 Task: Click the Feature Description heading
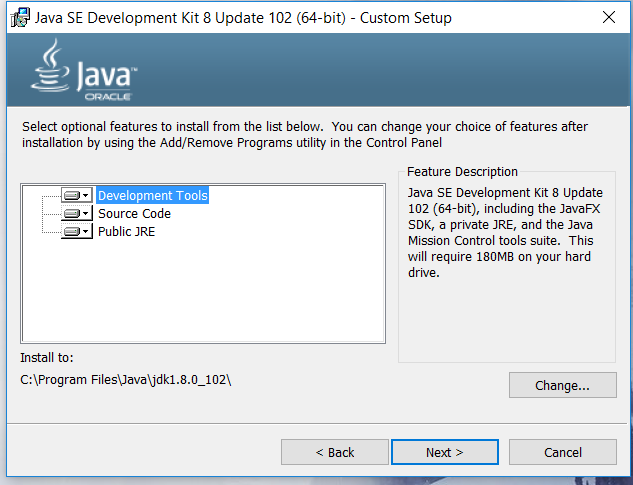coord(462,172)
